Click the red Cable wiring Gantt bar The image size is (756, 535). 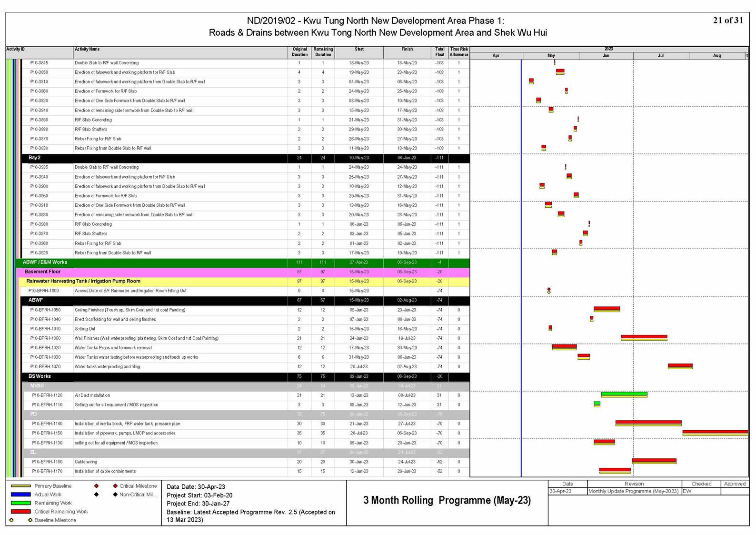[x=654, y=461]
